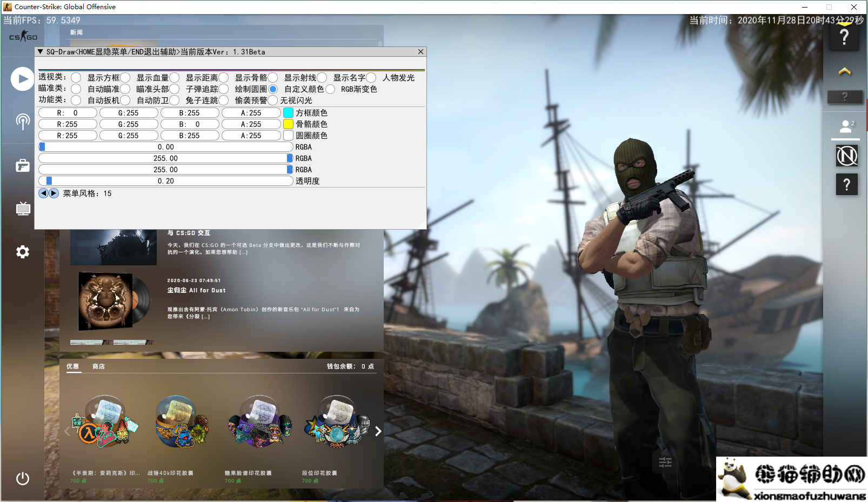Select the 优惠 tab

pyautogui.click(x=73, y=366)
